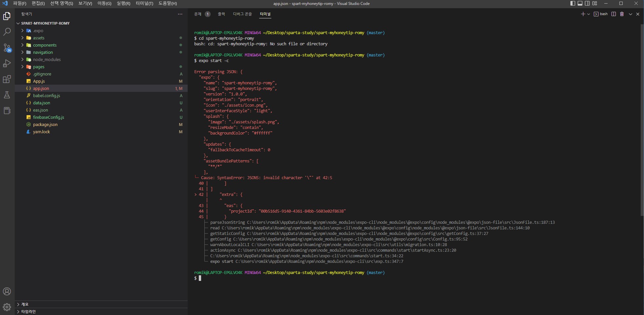Screen dimensions: 644x315
Task: Open the 이동(G) menu
Action: click(104, 4)
